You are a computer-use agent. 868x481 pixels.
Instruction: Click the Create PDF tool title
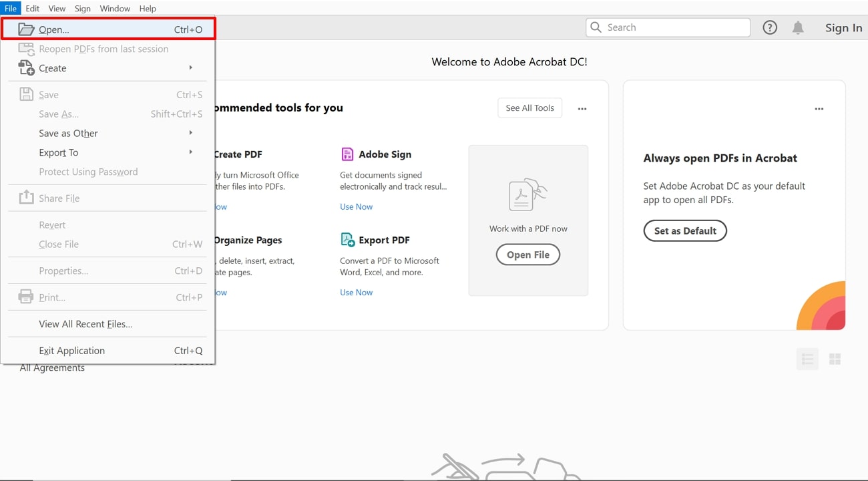coord(238,154)
